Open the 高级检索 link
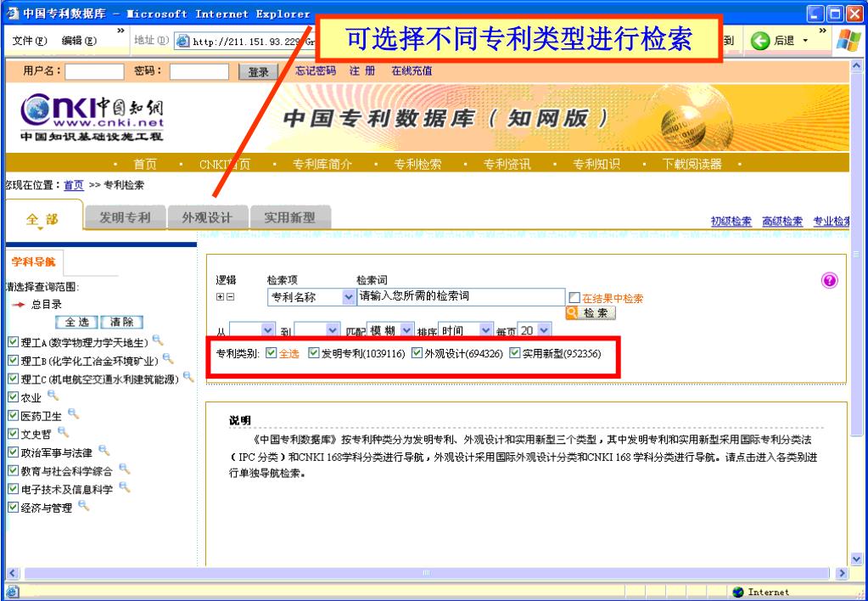The image size is (868, 601). coord(782,222)
